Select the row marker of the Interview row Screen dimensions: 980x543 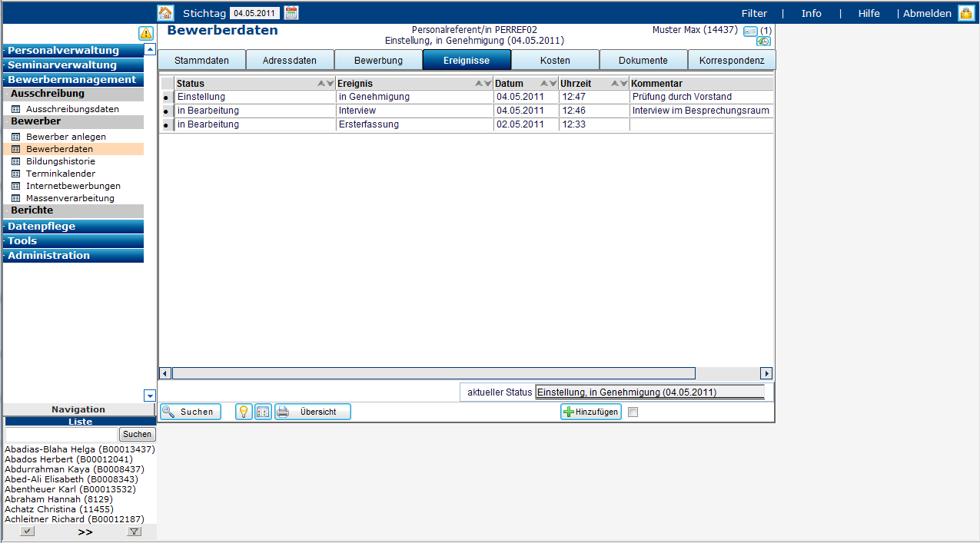coord(166,111)
